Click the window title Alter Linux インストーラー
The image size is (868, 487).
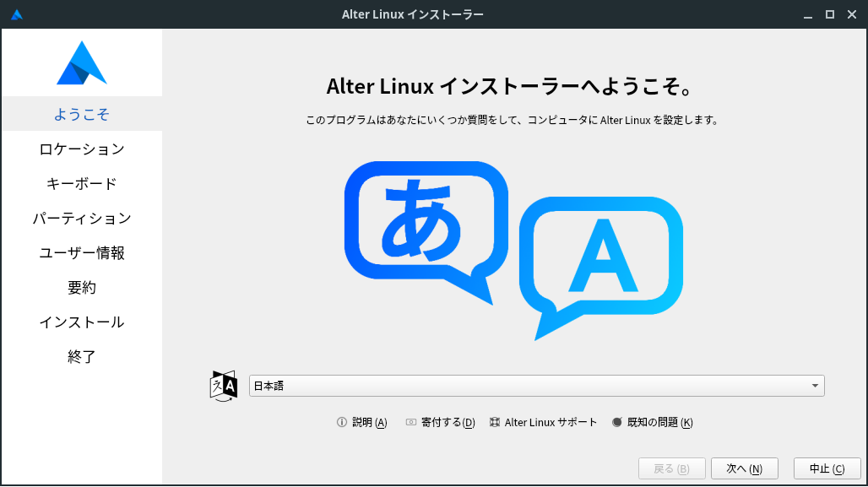click(412, 14)
